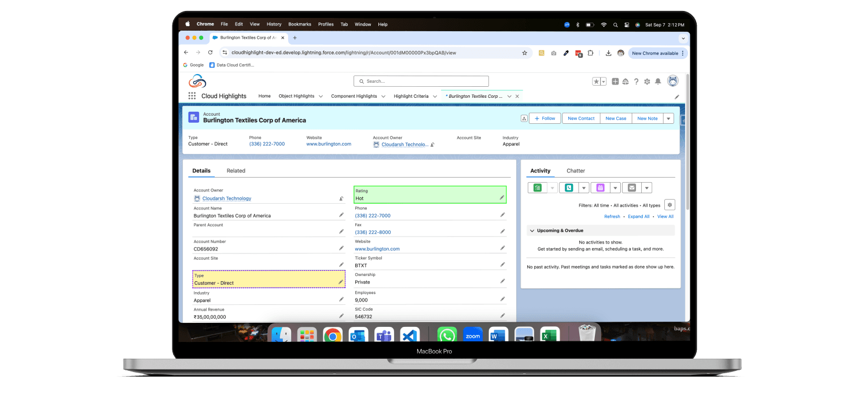Edit the Ticker Symbol pencil icon
Viewport: 868px width, 405px height.
coord(502,264)
